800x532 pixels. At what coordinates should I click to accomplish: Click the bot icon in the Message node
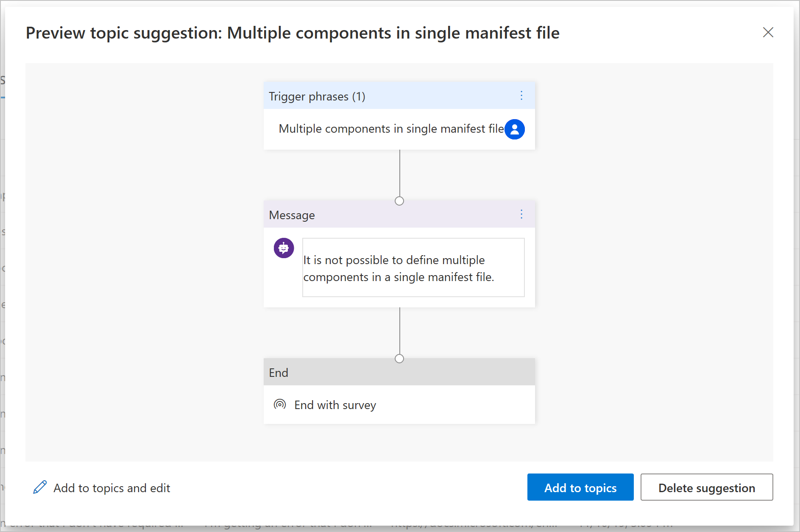coord(284,248)
